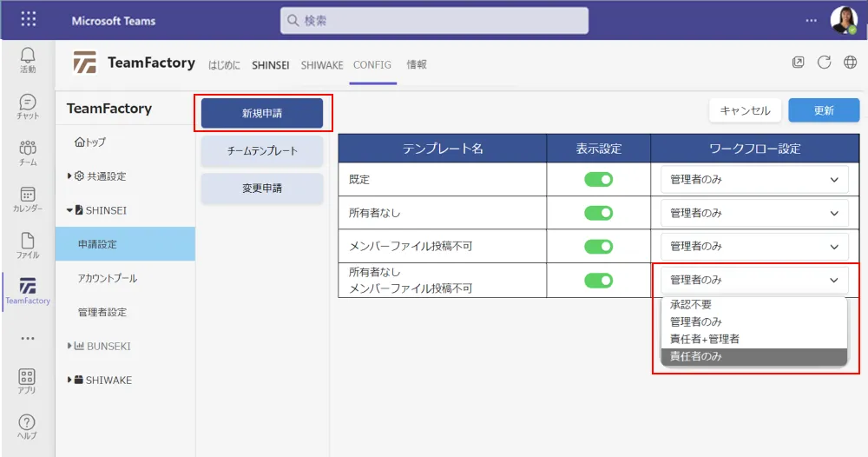The width and height of the screenshot is (868, 457).
Task: Toggle display setting for 所有者なし template
Action: tap(598, 213)
